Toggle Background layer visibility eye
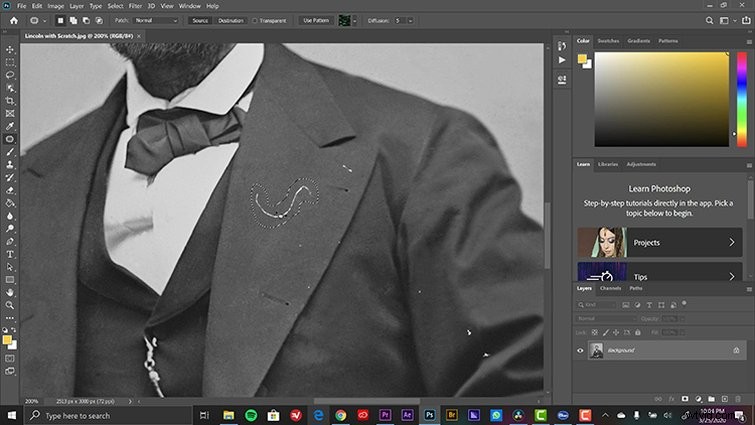Image resolution: width=755 pixels, height=425 pixels. tap(580, 350)
